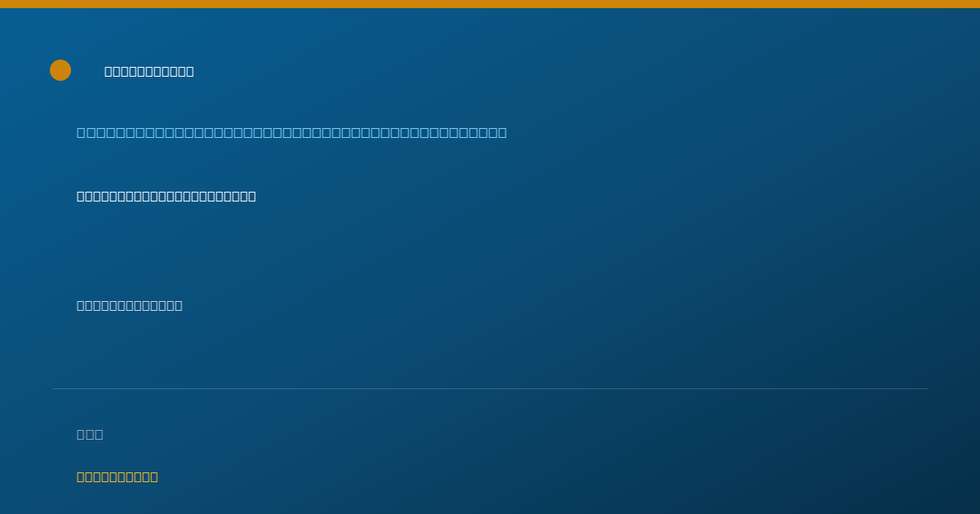Screen dimensions: 980x514
Task: Click the blue gradient background empty area
Action: coord(653,261)
